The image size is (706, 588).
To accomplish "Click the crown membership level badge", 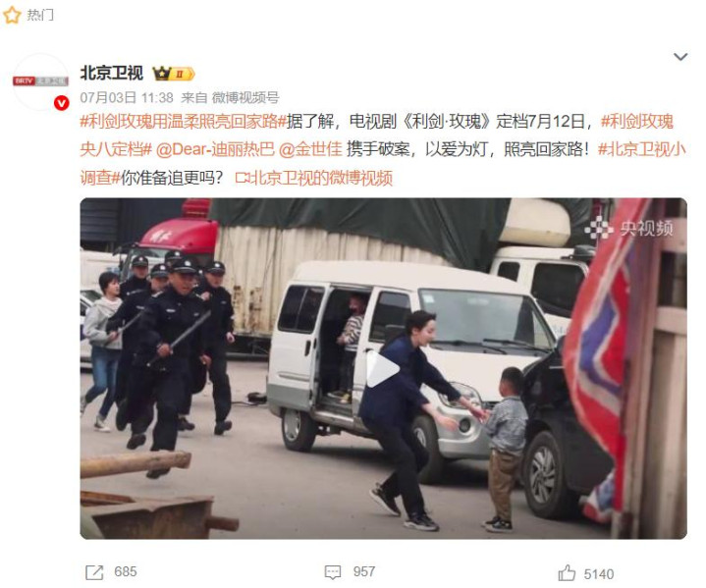I will click(x=174, y=74).
